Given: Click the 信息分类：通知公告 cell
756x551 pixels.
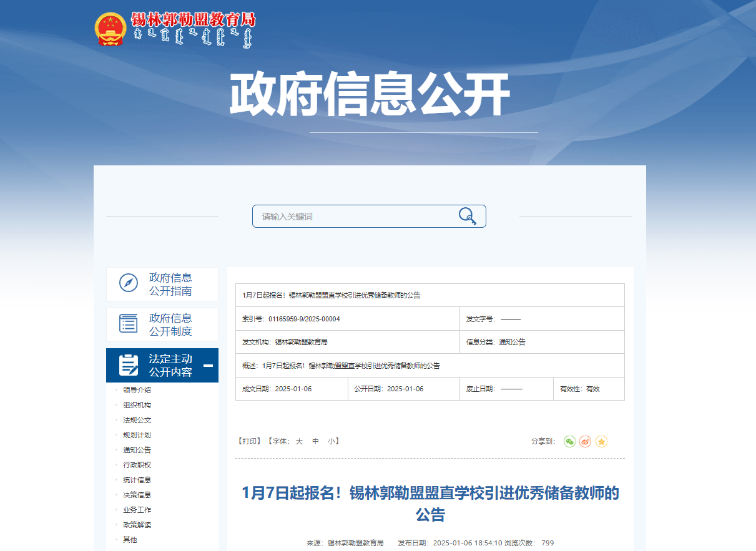Looking at the screenshot, I should (x=542, y=342).
